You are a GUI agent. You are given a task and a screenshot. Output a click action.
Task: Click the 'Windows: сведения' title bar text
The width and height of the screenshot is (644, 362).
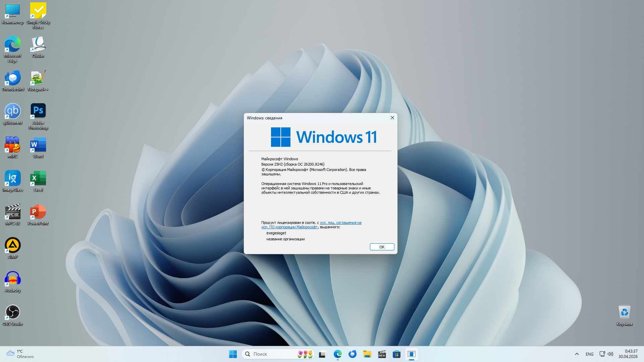point(265,118)
